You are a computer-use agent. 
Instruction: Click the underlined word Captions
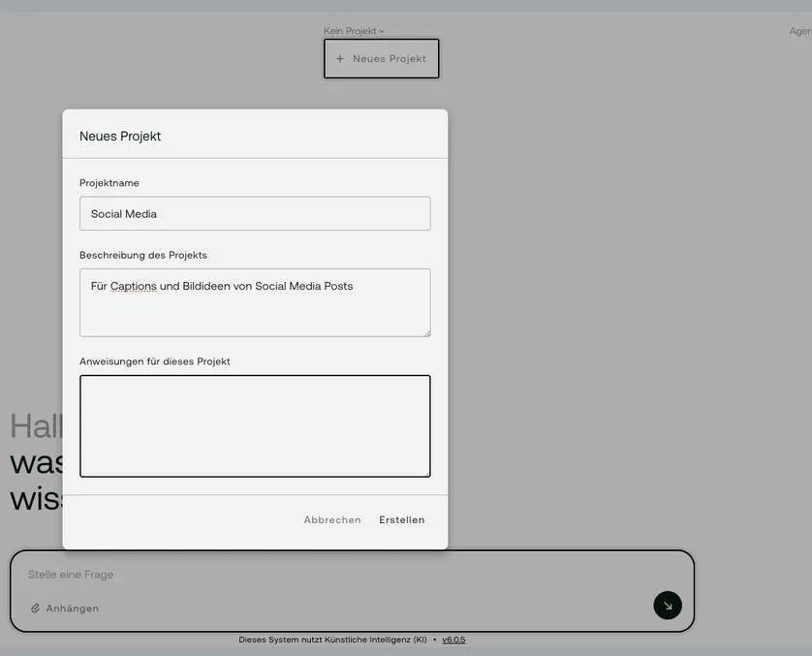pyautogui.click(x=133, y=287)
